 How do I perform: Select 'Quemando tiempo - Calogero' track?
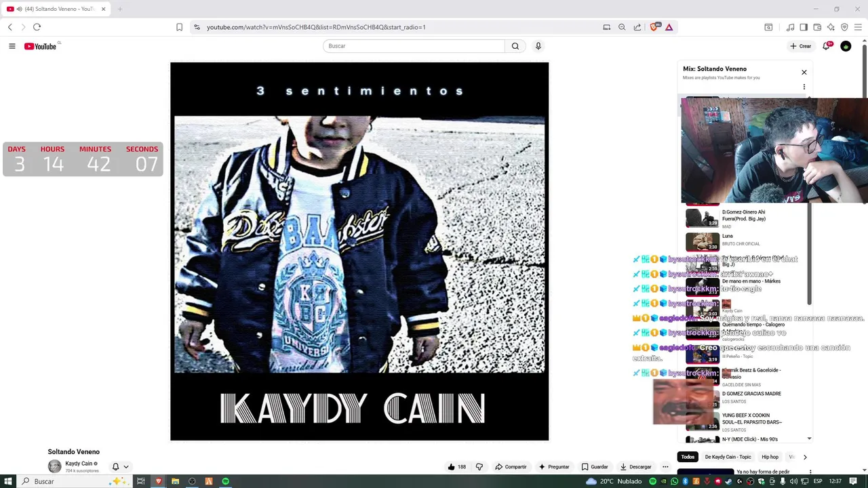pyautogui.click(x=753, y=325)
